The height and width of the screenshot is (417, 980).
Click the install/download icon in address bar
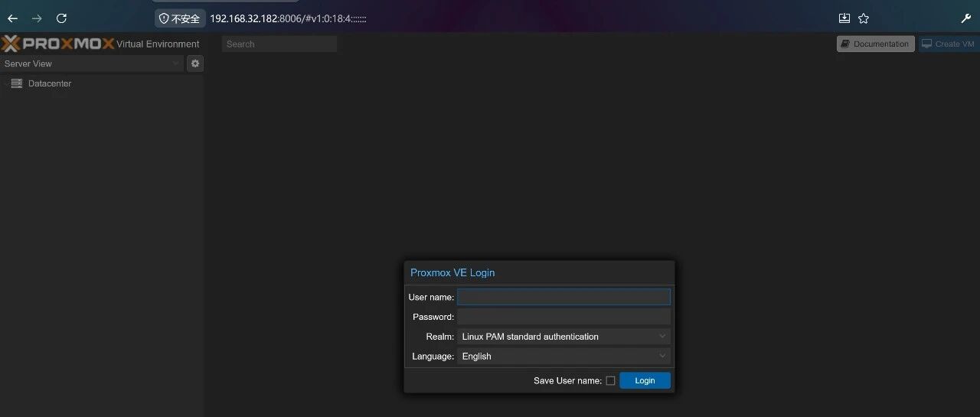tap(844, 18)
